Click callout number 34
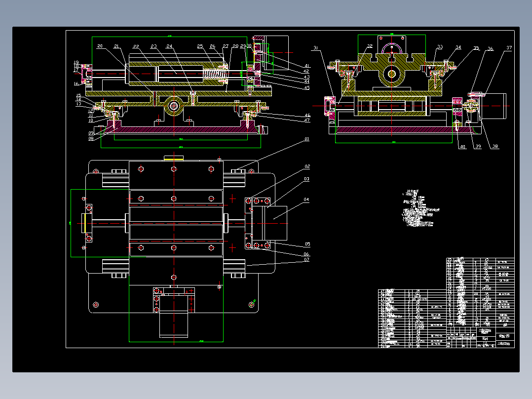 tap(458, 47)
